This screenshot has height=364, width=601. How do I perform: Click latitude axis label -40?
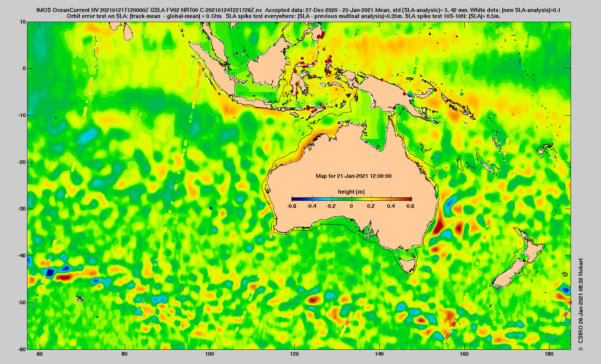pos(22,256)
